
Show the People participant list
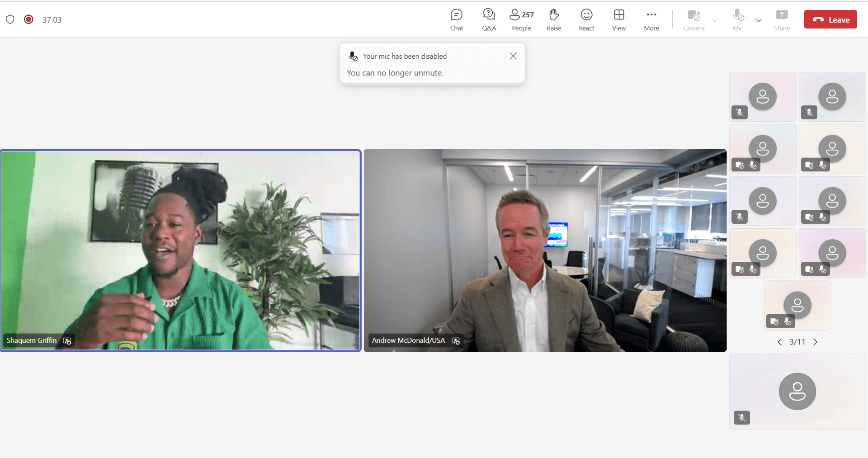point(521,20)
